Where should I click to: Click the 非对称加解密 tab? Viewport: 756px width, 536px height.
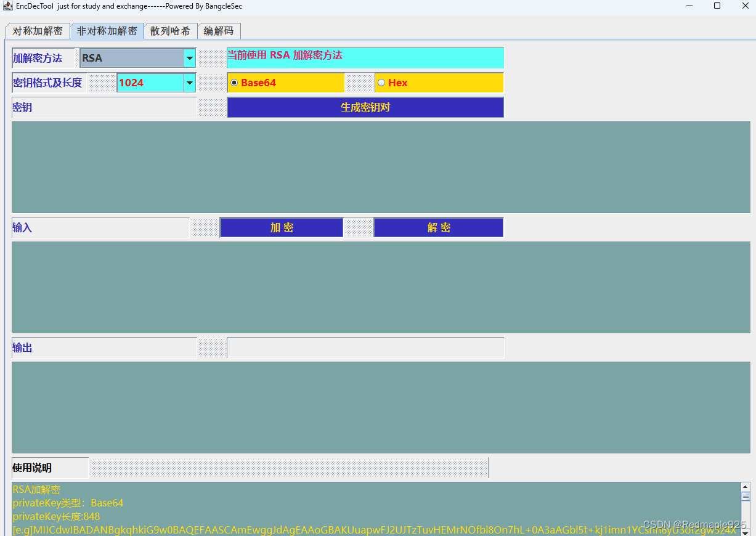pyautogui.click(x=107, y=30)
